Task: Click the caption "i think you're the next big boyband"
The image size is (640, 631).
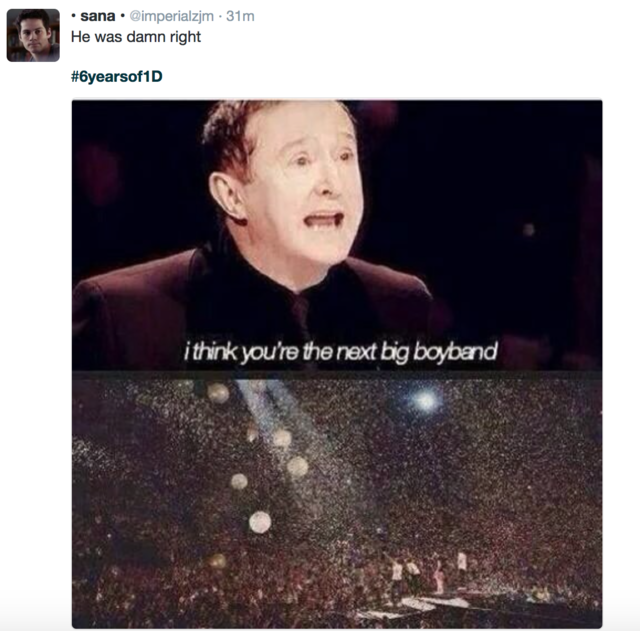Action: (x=341, y=351)
